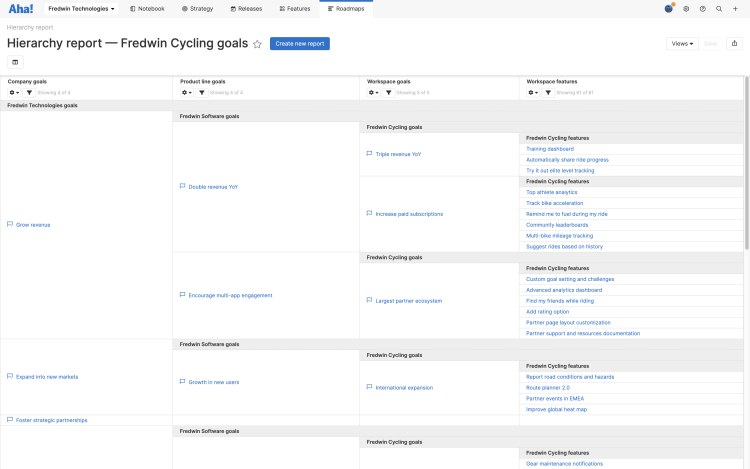
Task: Open Product line goals settings gear dropdown
Action: 187,92
